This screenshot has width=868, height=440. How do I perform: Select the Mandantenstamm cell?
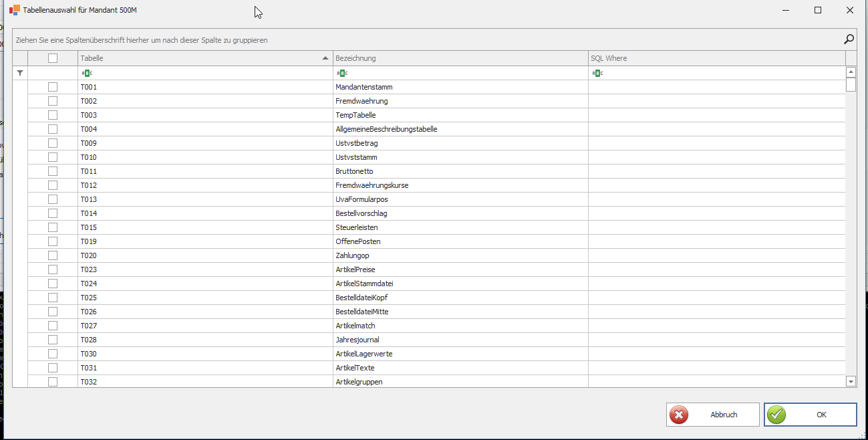(x=460, y=87)
